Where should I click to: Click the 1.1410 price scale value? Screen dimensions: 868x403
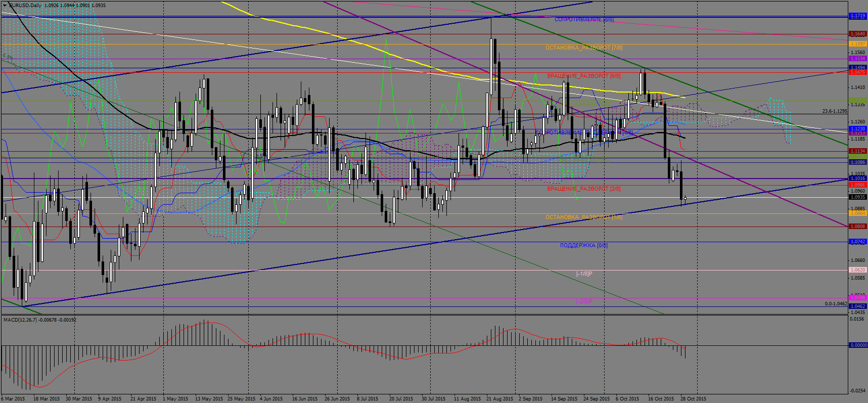click(x=857, y=87)
